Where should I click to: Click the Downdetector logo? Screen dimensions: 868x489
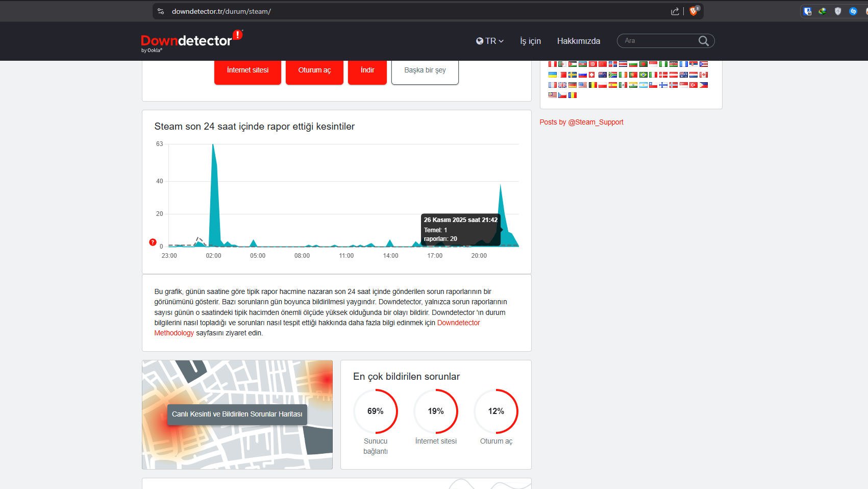pyautogui.click(x=192, y=41)
